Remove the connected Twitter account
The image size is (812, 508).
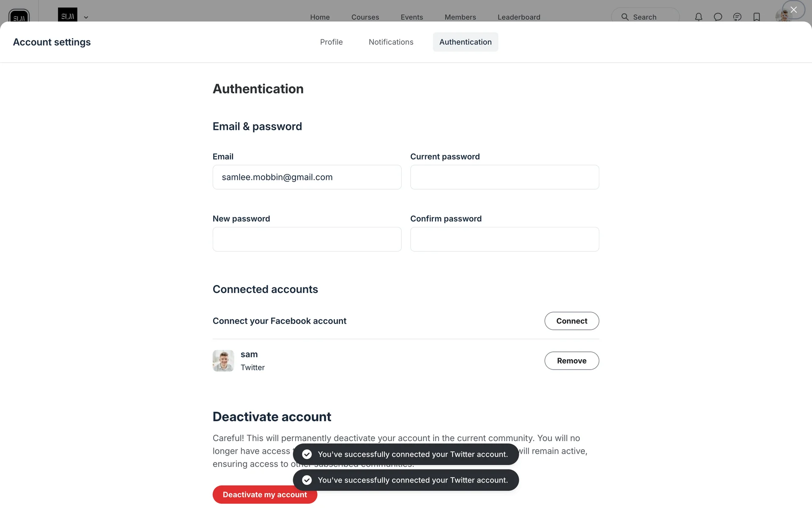coord(571,361)
